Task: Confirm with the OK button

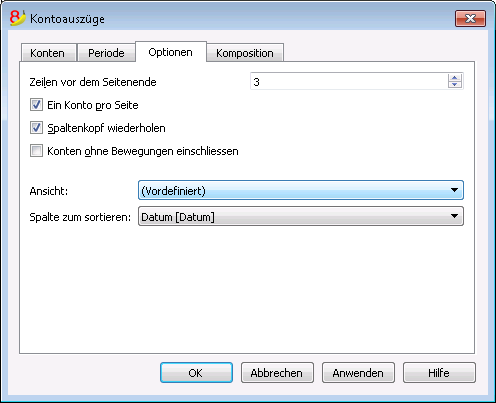Action: click(x=196, y=373)
